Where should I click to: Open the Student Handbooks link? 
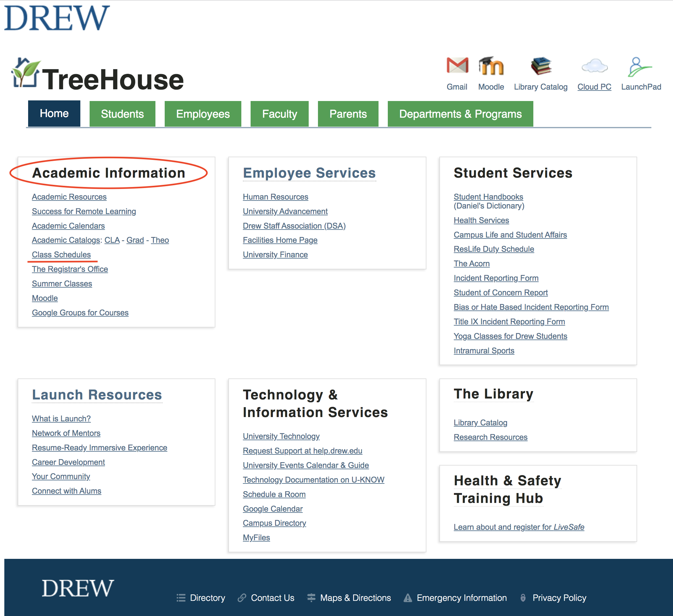click(x=489, y=197)
